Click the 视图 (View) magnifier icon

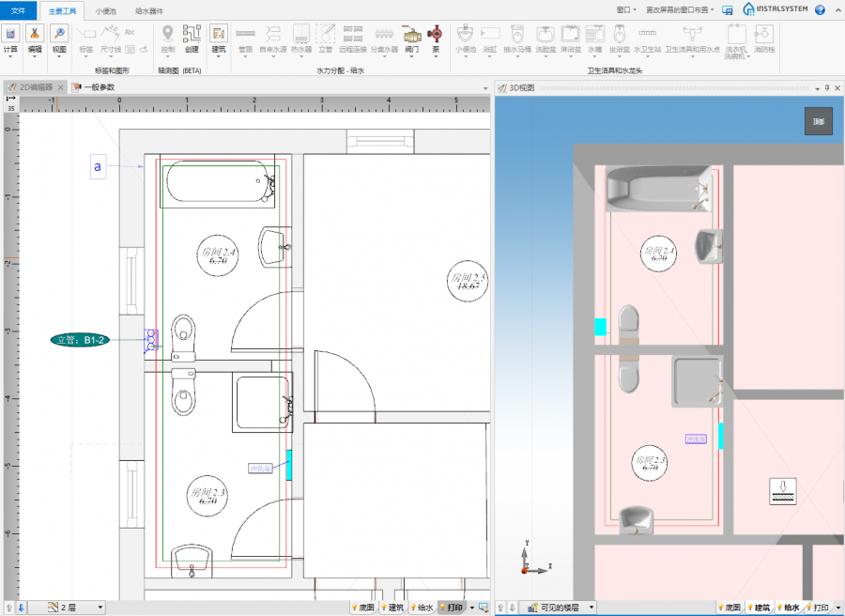click(x=59, y=35)
